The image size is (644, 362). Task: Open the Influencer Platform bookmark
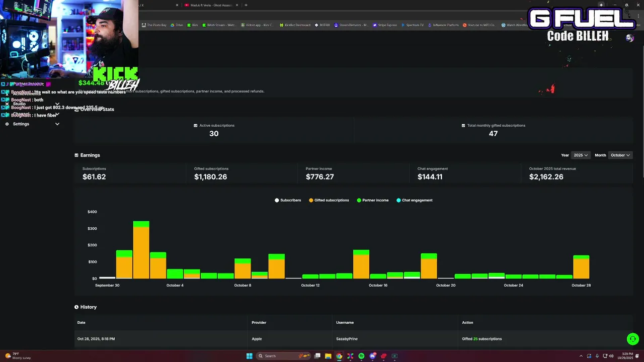(443, 25)
